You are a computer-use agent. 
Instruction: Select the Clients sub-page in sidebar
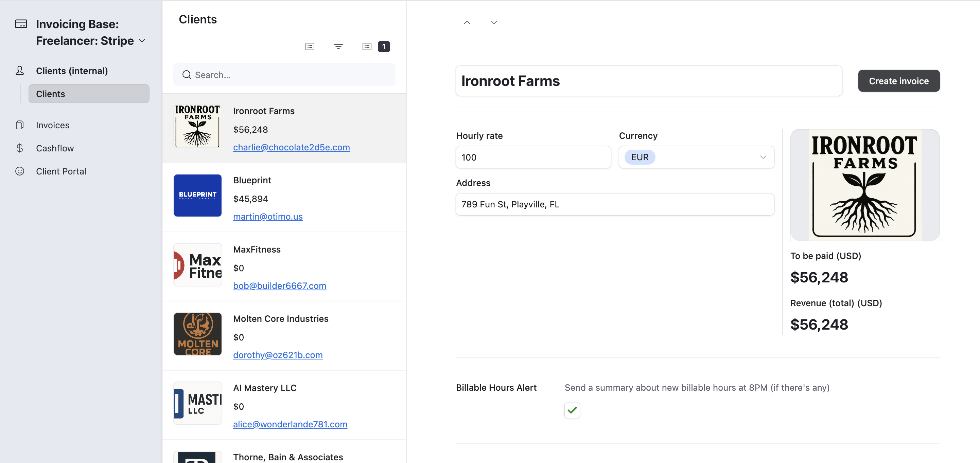point(89,94)
